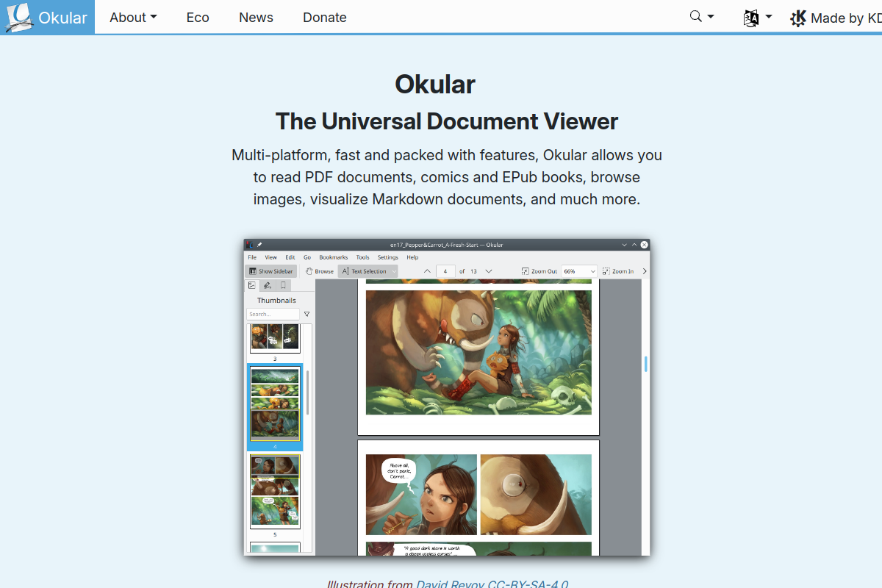Open the Settings menu in Okular

388,257
